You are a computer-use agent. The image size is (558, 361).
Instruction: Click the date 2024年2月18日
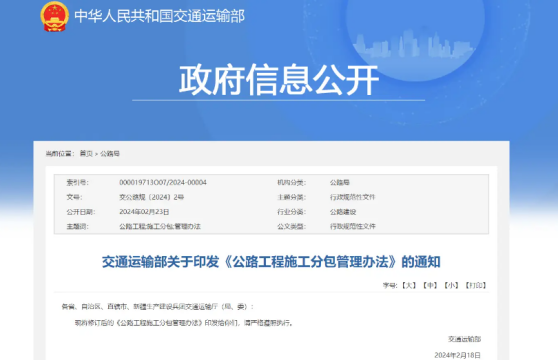457,355
